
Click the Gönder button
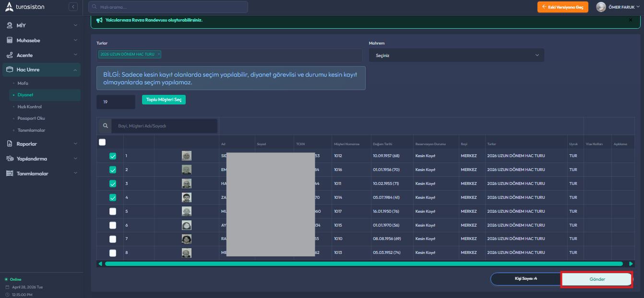tap(596, 279)
